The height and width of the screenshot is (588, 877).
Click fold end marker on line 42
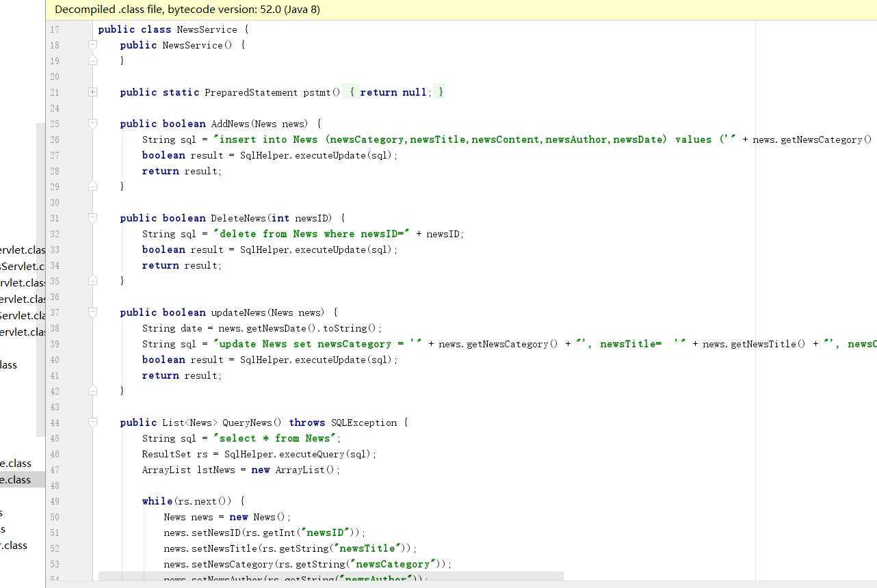click(92, 391)
